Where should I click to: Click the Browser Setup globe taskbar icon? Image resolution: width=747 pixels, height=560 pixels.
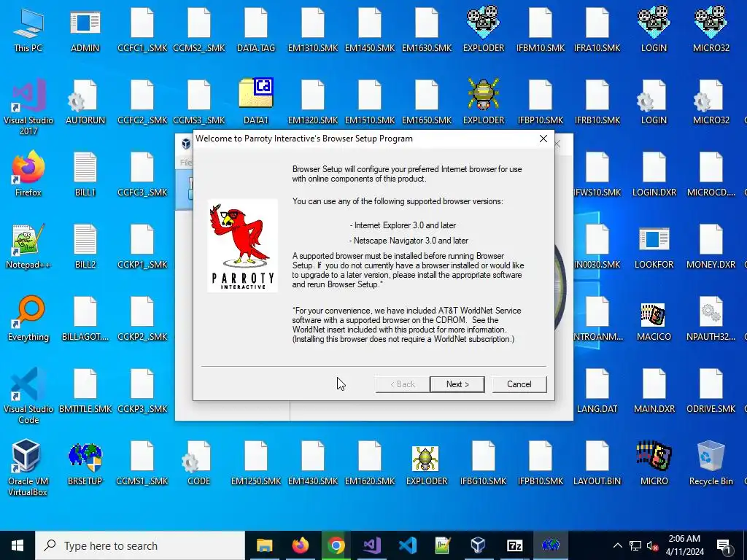pos(550,545)
